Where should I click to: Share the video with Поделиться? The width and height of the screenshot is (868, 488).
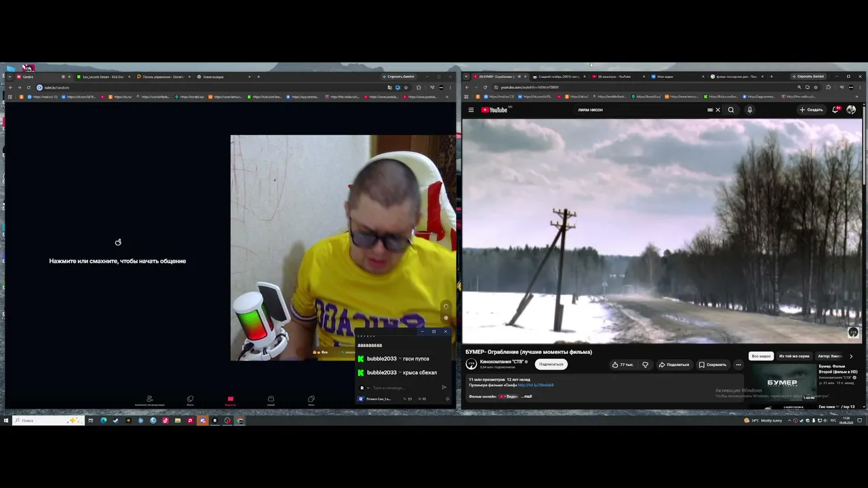[674, 365]
